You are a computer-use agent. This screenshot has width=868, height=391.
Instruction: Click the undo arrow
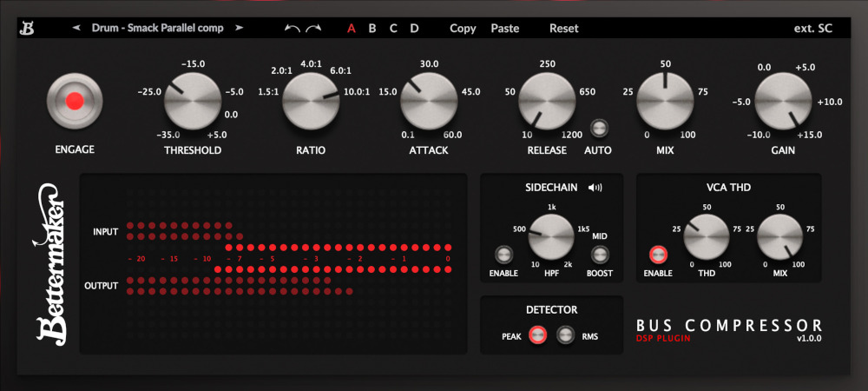pos(292,29)
